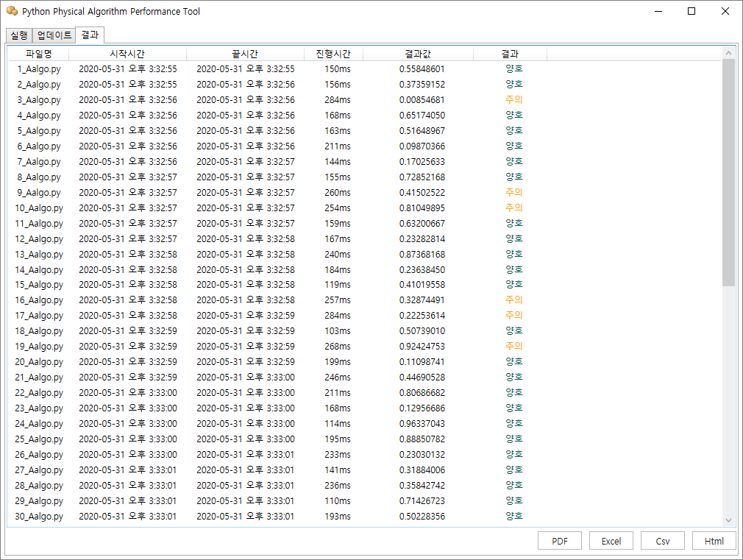Export results with PDF button
The width and height of the screenshot is (743, 560).
(x=560, y=541)
